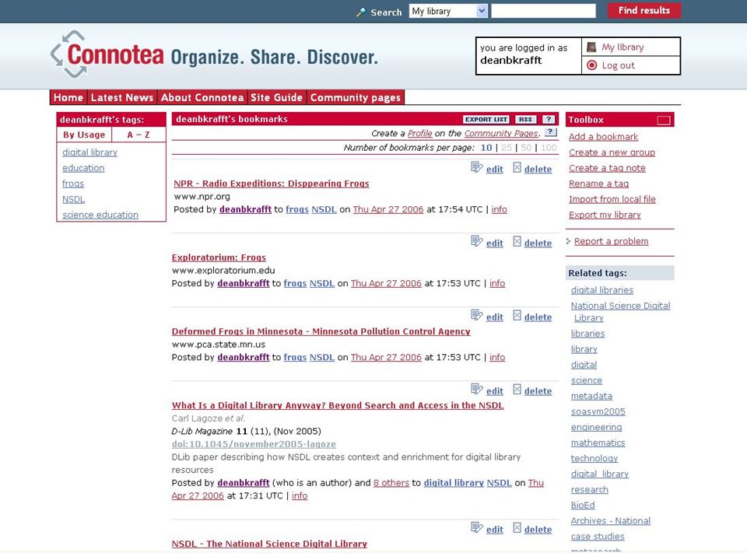Open the Community Pages link
This screenshot has width=747, height=560.
[x=501, y=133]
